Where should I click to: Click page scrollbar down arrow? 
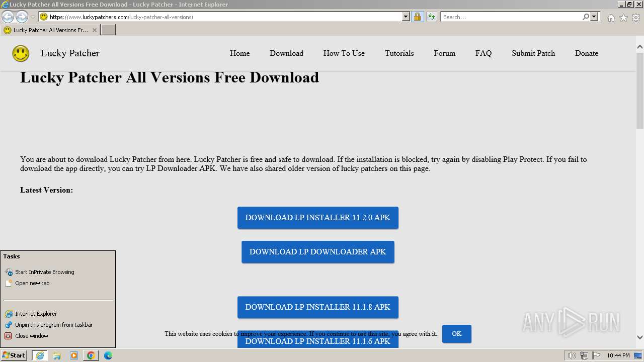(x=640, y=337)
